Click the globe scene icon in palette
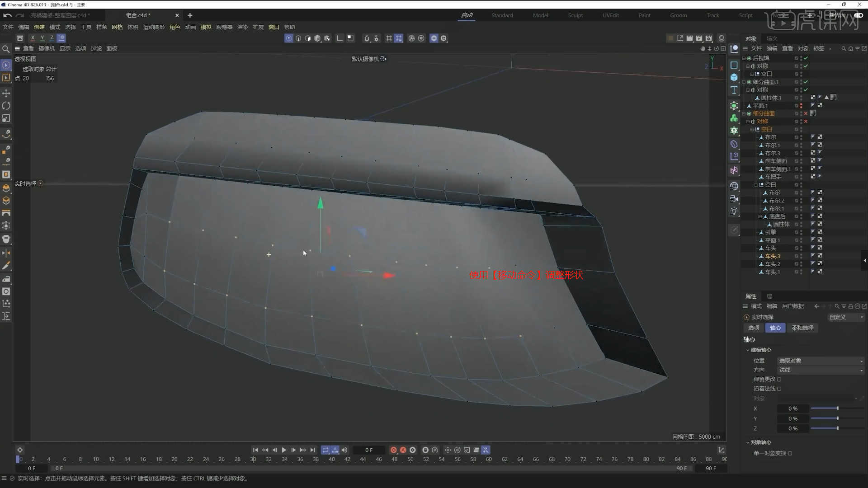 pyautogui.click(x=734, y=186)
